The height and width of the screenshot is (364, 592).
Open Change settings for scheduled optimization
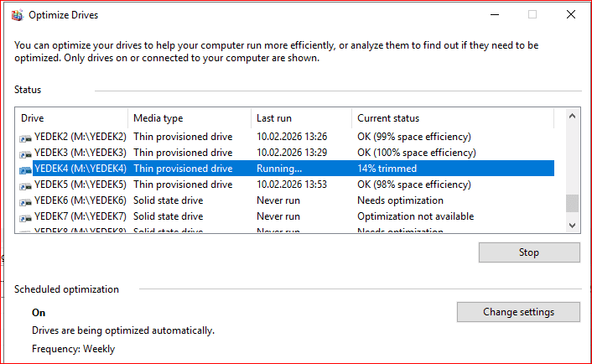(517, 312)
